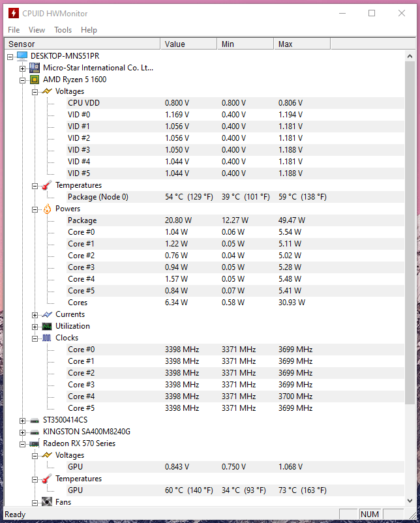Collapse the Powers section
Screen dimensions: 420x523
35,209
